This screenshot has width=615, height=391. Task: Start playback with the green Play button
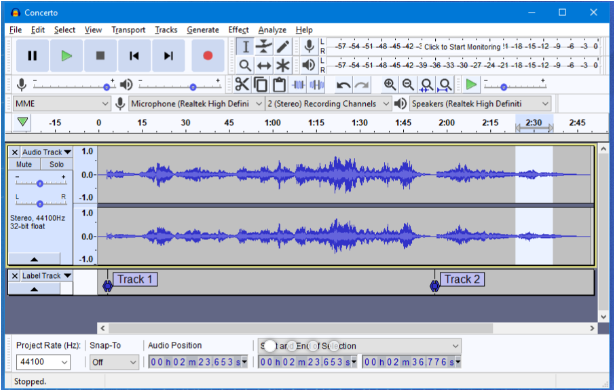click(66, 56)
